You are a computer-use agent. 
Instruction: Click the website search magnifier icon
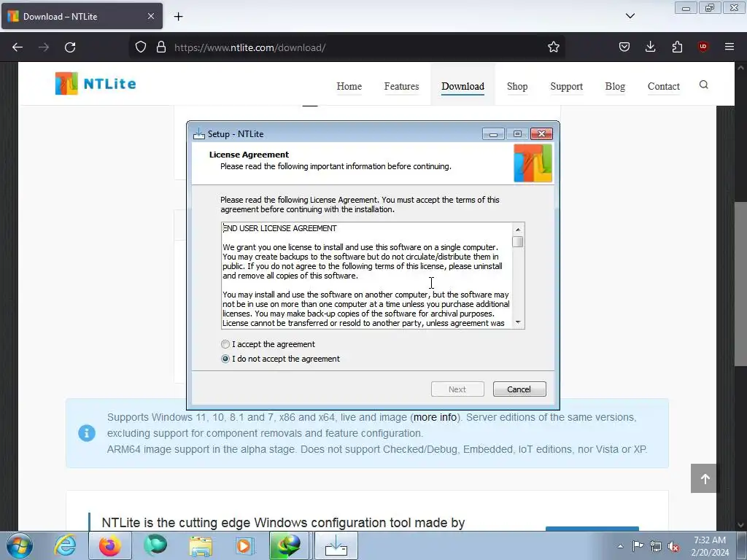tap(704, 85)
